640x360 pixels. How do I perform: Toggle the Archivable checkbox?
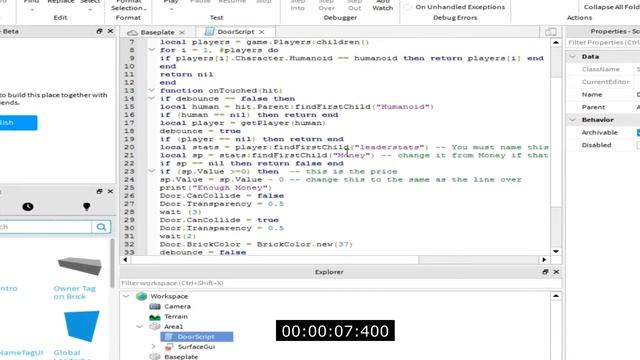(x=638, y=132)
